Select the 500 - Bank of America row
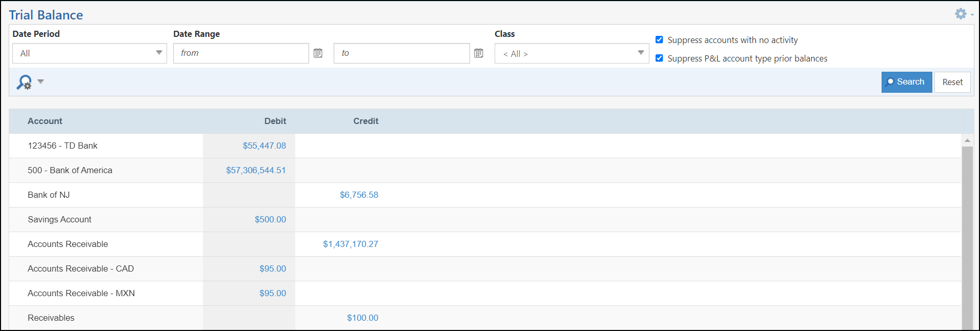 coord(485,170)
